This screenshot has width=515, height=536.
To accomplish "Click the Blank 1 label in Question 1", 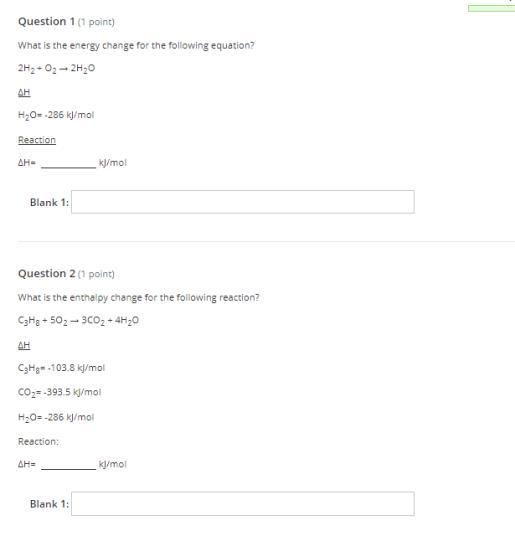I will (x=49, y=202).
